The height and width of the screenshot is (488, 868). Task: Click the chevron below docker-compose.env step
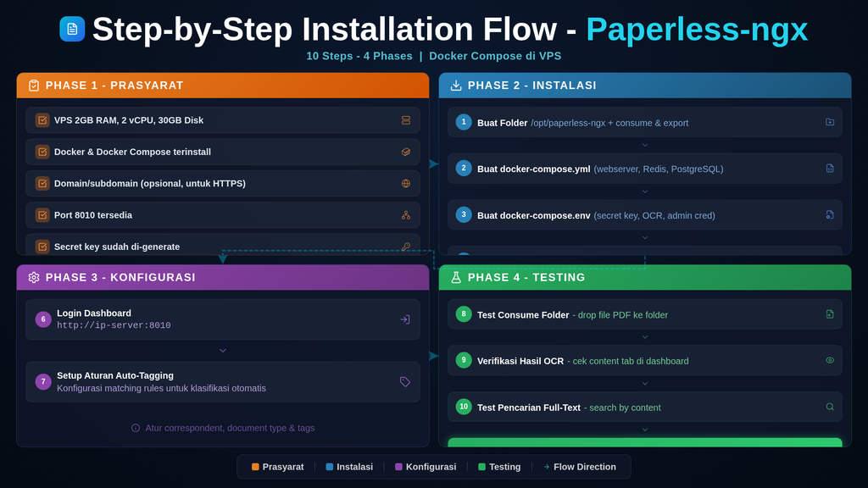645,237
